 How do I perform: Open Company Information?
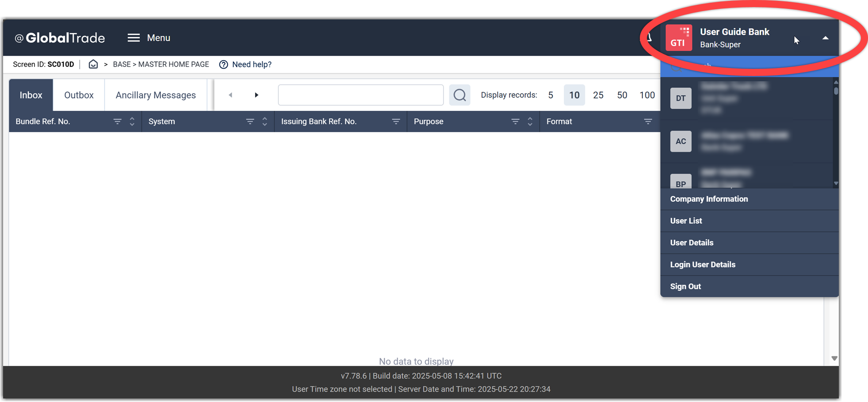[749, 199]
